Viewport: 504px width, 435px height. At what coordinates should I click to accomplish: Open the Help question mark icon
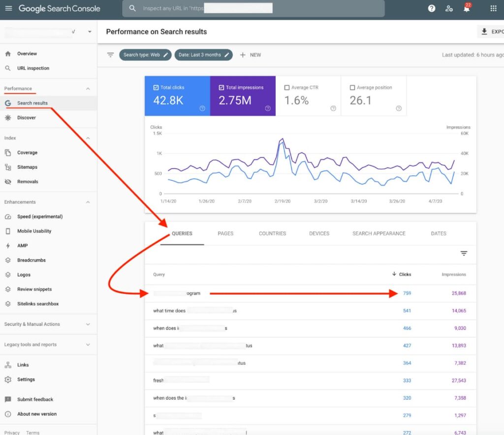click(x=432, y=9)
